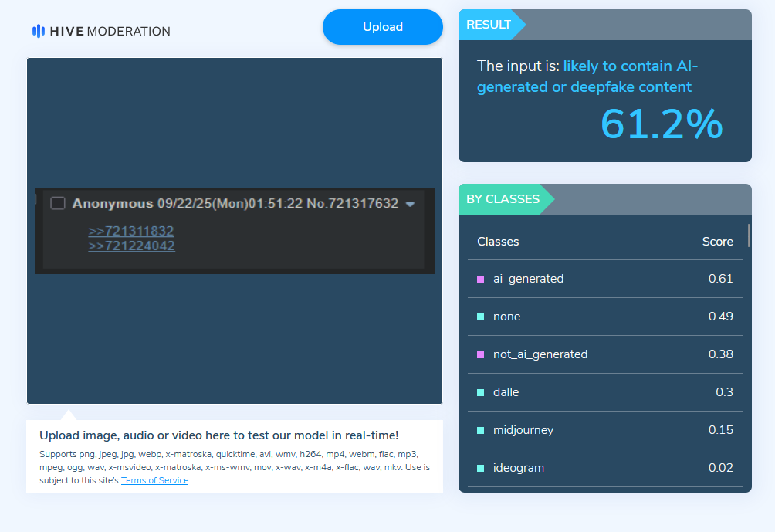Click the HIVE MODERATION brand text
The image size is (775, 532).
pos(110,31)
